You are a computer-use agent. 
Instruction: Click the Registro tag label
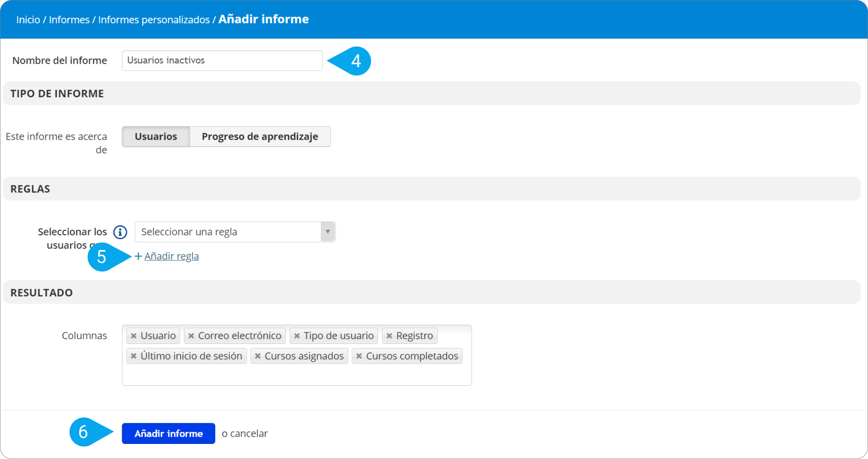pyautogui.click(x=414, y=336)
